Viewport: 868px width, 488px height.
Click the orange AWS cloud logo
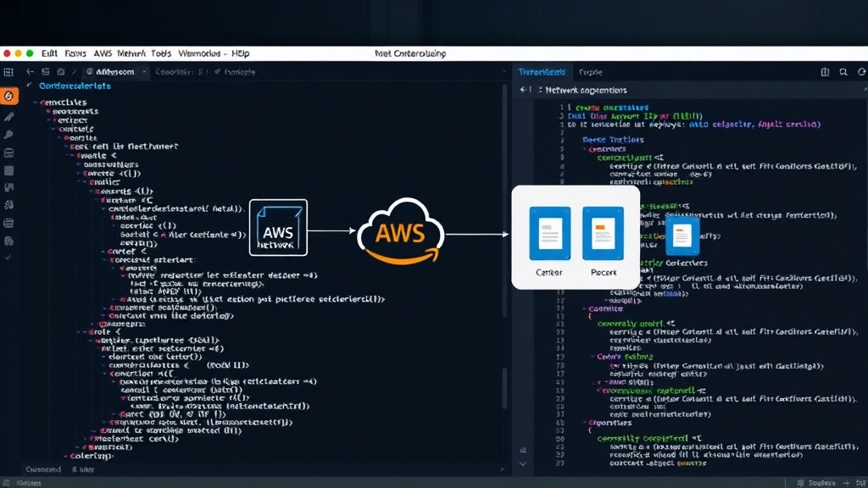pos(401,231)
